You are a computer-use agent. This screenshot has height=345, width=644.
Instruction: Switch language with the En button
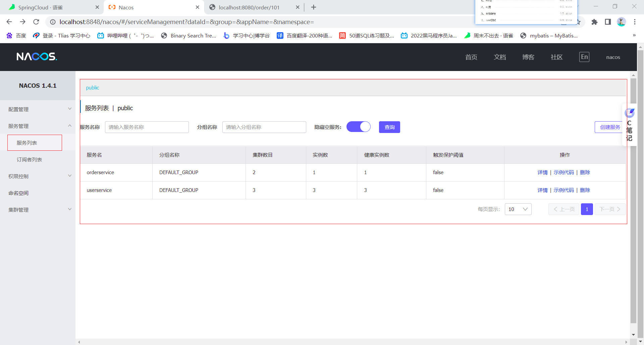(584, 57)
